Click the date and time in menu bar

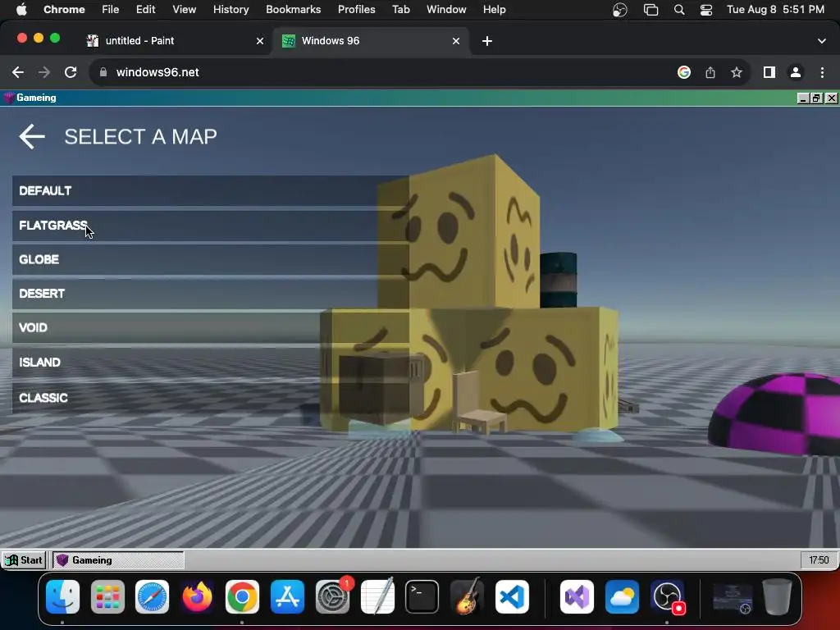tap(775, 10)
